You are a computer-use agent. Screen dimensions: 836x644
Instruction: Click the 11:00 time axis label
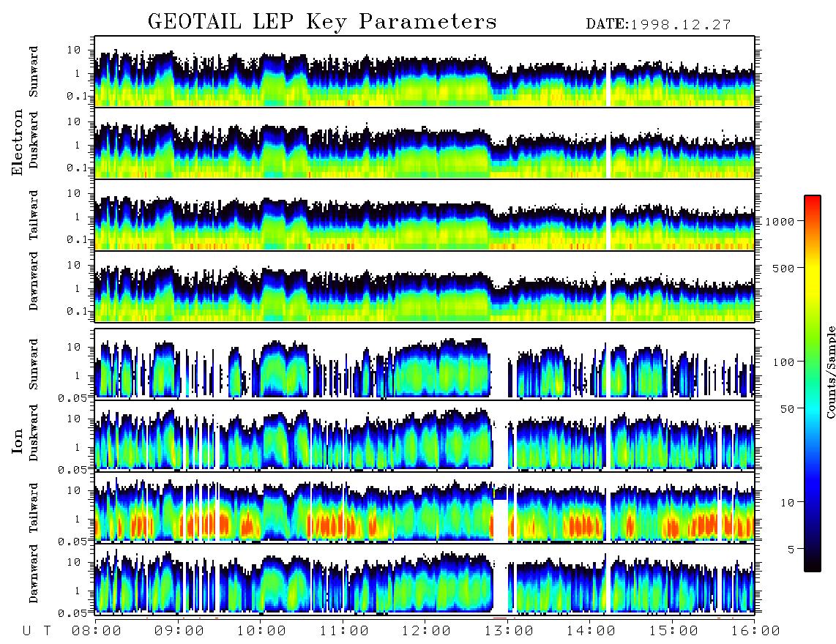coord(344,631)
